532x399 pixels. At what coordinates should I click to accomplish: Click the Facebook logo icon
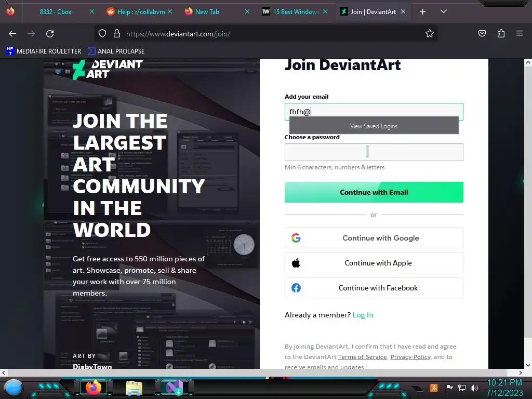tap(296, 288)
